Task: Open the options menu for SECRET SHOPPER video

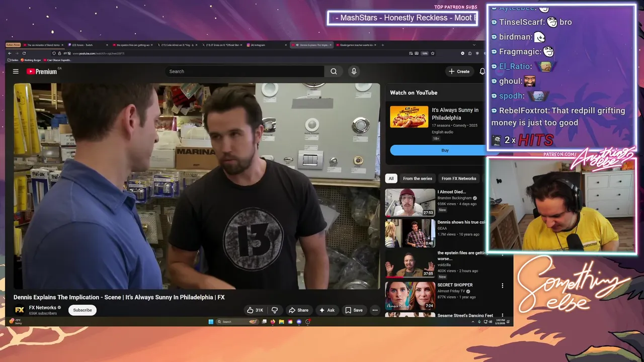Action: click(502, 286)
